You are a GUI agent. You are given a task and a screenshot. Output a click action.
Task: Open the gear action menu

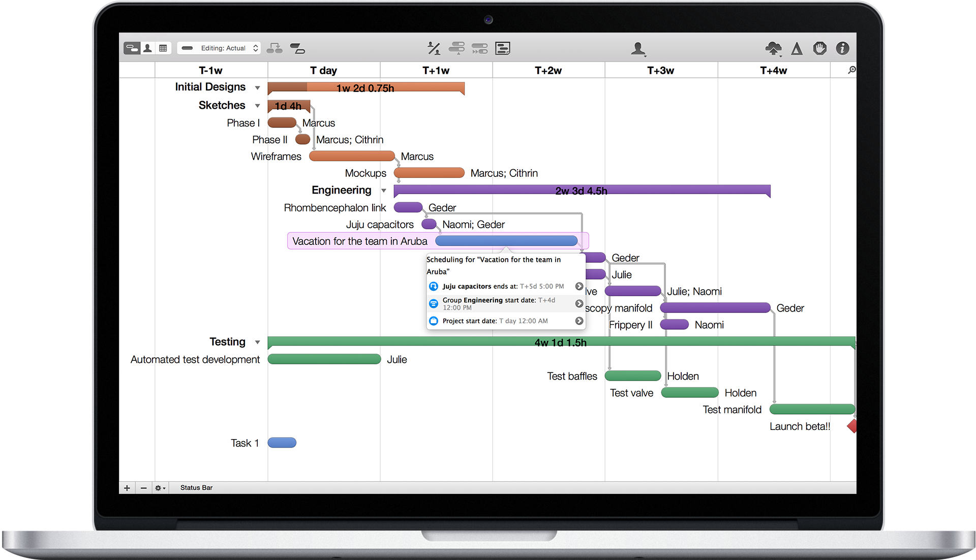pos(160,488)
